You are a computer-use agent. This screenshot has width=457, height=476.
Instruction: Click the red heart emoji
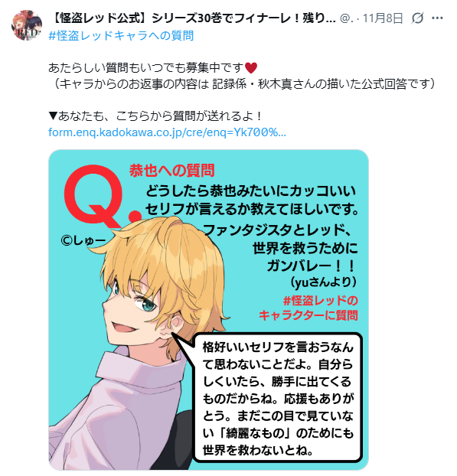tap(251, 67)
